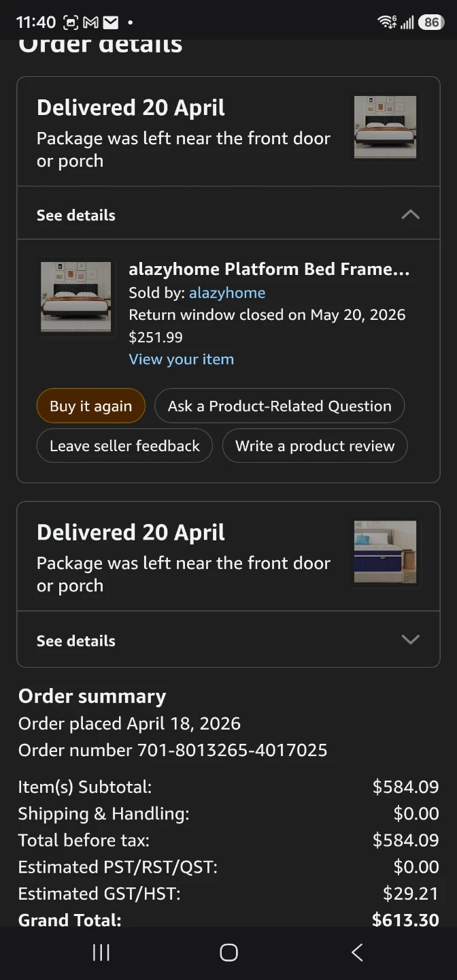The height and width of the screenshot is (980, 457).
Task: Collapse the first delivery's See details chevron
Action: click(410, 214)
